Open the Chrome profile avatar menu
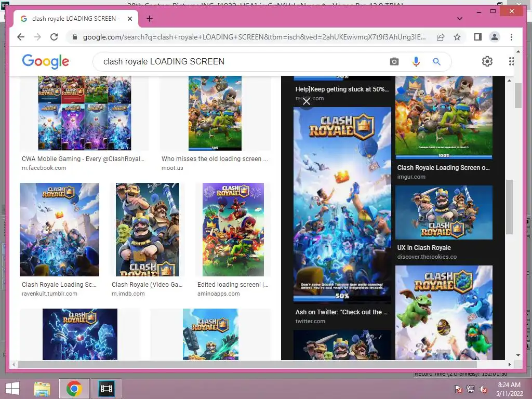 [x=495, y=37]
